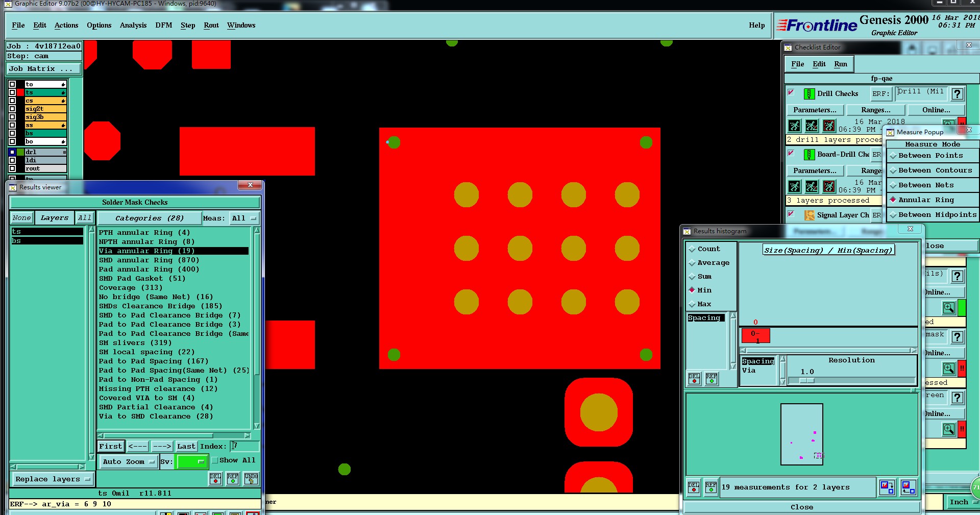Click the Index input field
The width and height of the screenshot is (980, 515).
(x=245, y=446)
